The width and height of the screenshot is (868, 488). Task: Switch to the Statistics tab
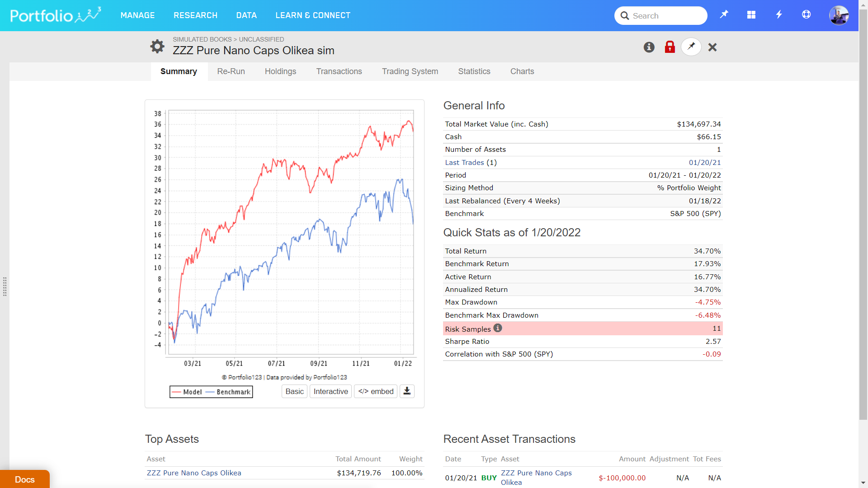(x=474, y=71)
